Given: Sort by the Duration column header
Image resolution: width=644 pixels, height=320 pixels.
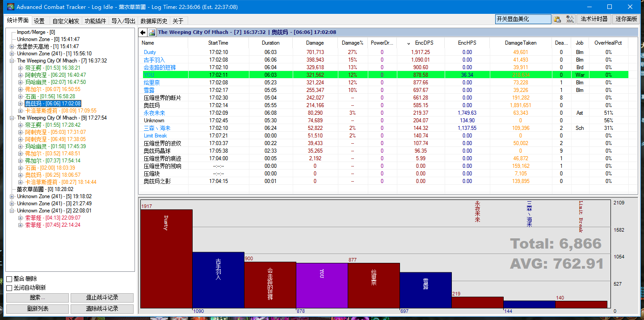Looking at the screenshot, I should tap(270, 43).
